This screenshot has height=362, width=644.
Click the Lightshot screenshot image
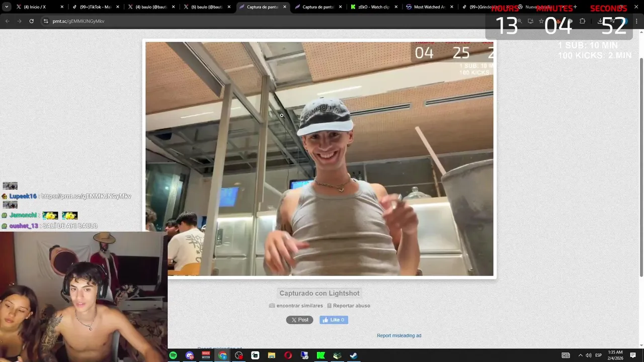(319, 159)
